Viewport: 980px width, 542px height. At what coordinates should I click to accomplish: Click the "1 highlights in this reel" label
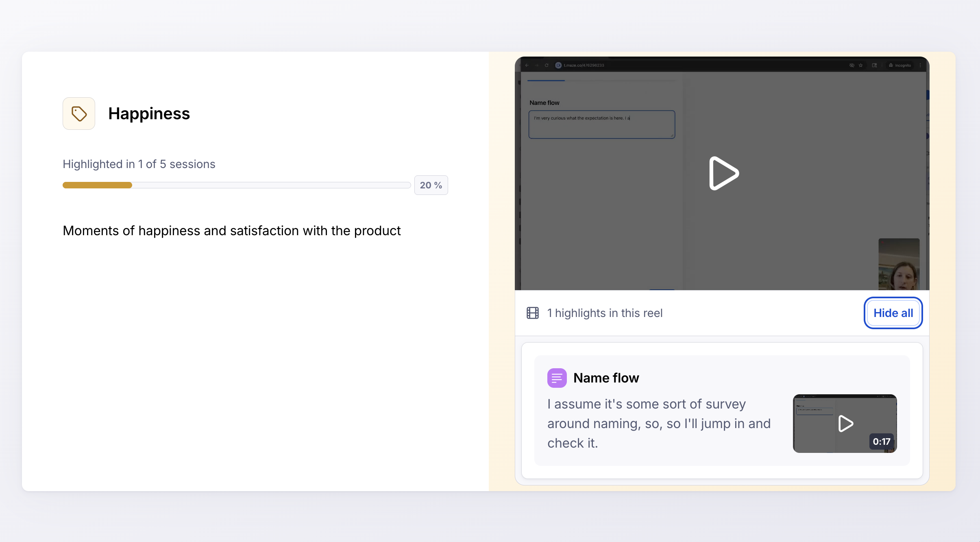(605, 313)
